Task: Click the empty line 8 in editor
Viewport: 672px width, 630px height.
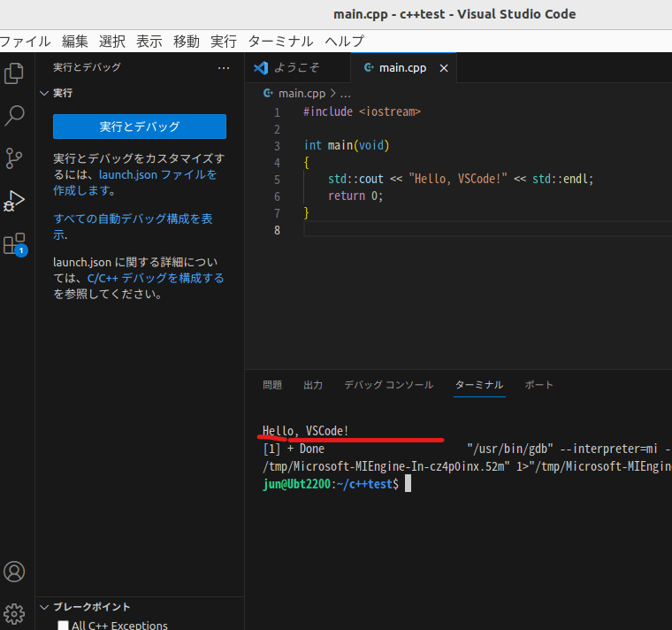Action: pyautogui.click(x=487, y=230)
